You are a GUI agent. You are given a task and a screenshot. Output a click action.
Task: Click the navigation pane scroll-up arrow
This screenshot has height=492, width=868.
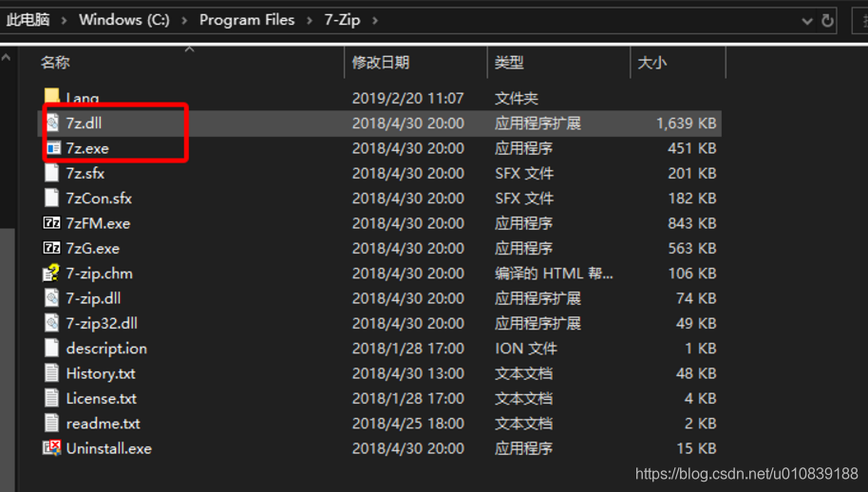click(x=6, y=57)
